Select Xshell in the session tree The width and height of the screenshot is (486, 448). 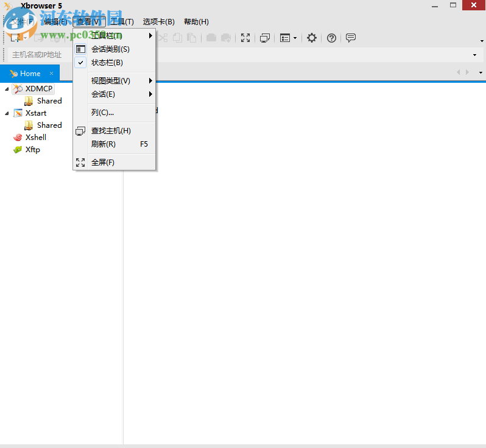tap(36, 137)
